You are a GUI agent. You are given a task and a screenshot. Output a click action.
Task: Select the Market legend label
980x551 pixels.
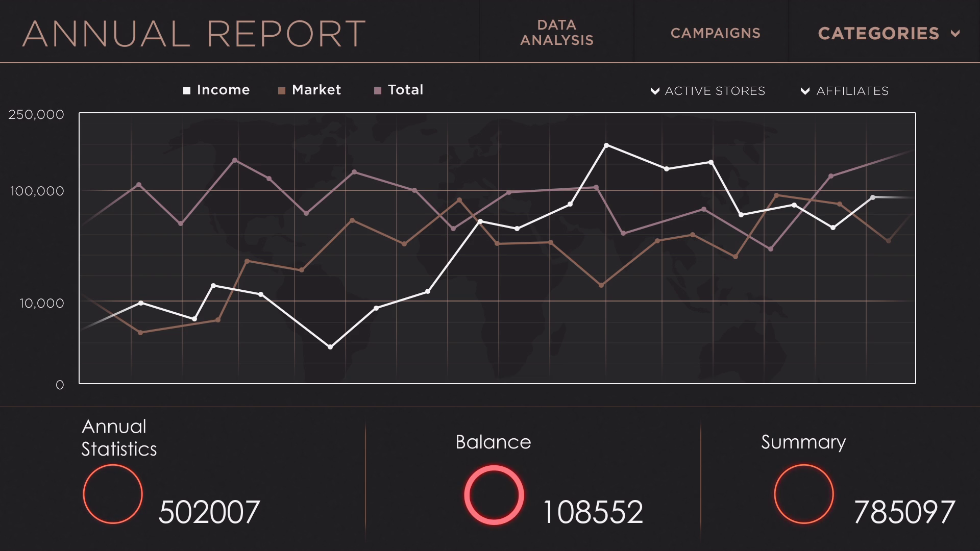(316, 90)
